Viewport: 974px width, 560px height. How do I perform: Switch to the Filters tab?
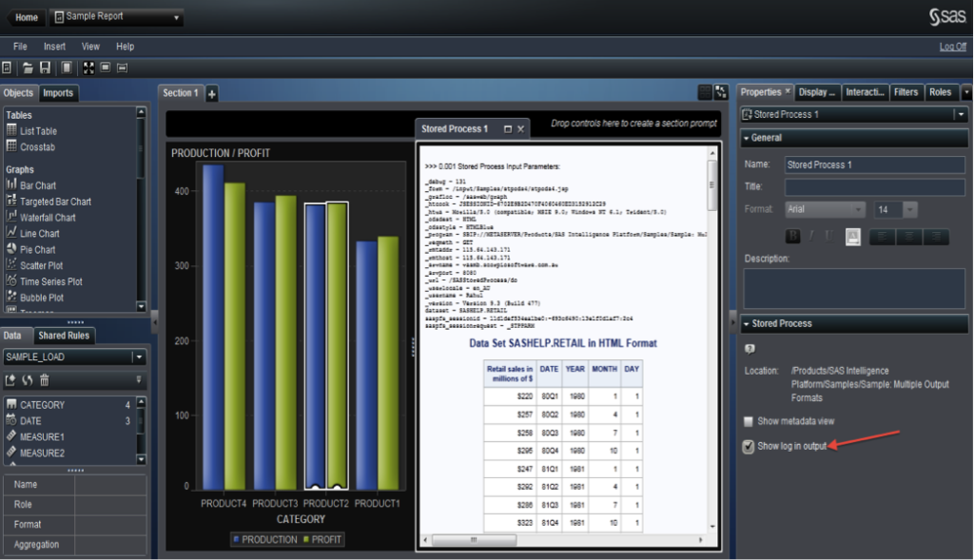tap(906, 92)
